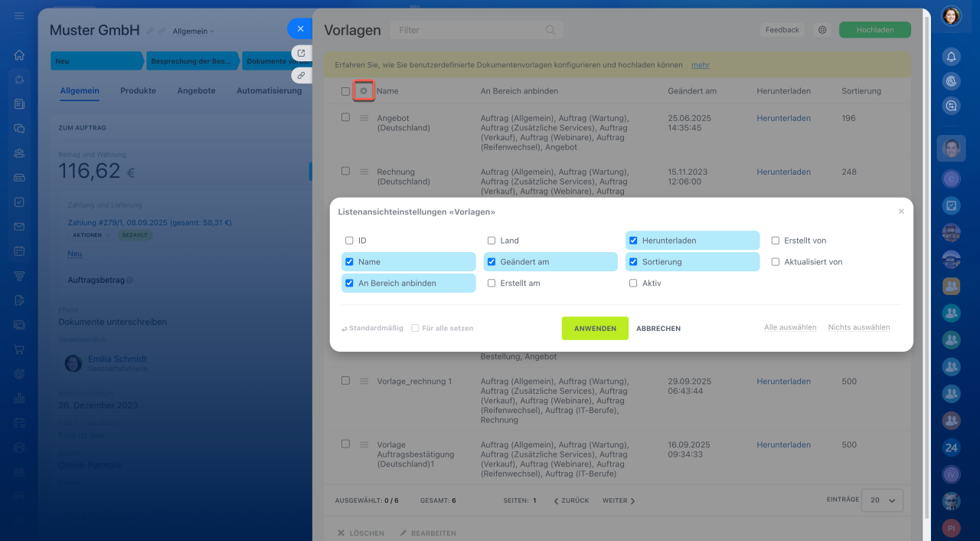Click drag handle of Angebot (Deutschland) row
980x541 pixels.
(x=364, y=118)
